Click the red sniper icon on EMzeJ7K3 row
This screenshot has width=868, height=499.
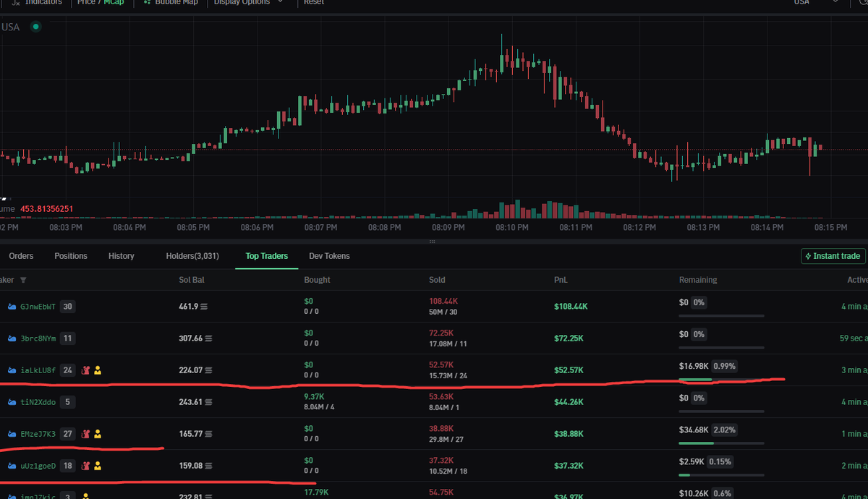pyautogui.click(x=85, y=434)
